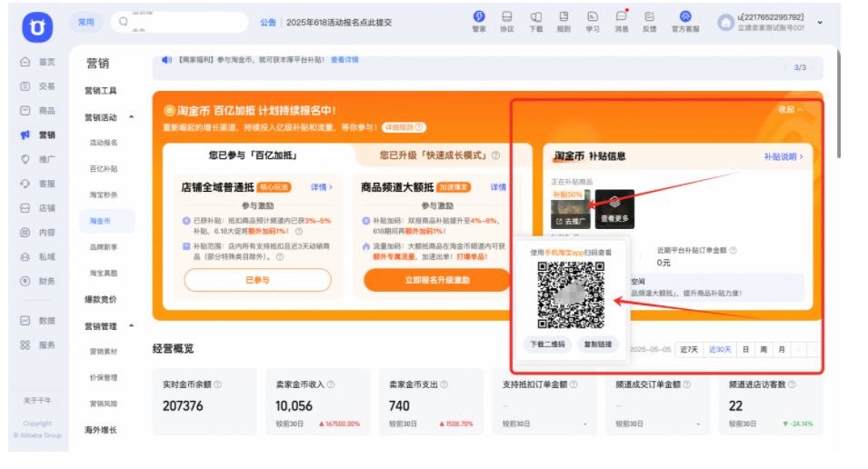868x469 pixels.
Task: Contact 官方客服 via its icon
Action: pos(685,21)
